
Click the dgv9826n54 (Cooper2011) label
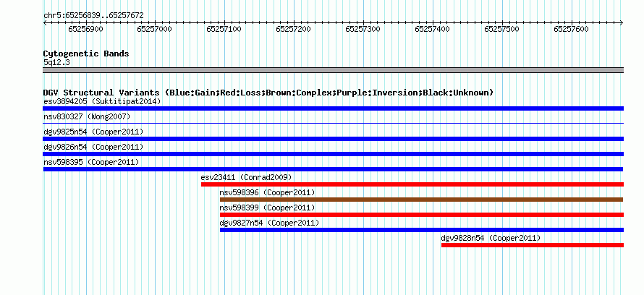click(x=93, y=147)
